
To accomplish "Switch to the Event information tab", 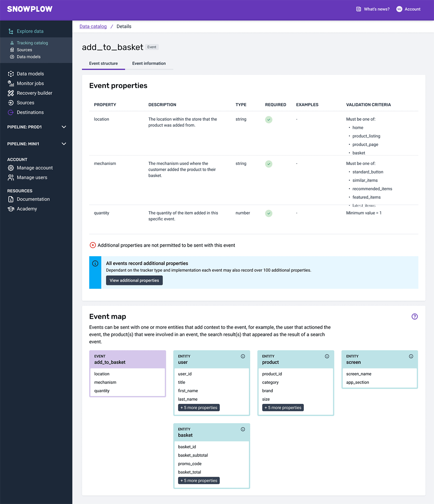I will pyautogui.click(x=149, y=64).
